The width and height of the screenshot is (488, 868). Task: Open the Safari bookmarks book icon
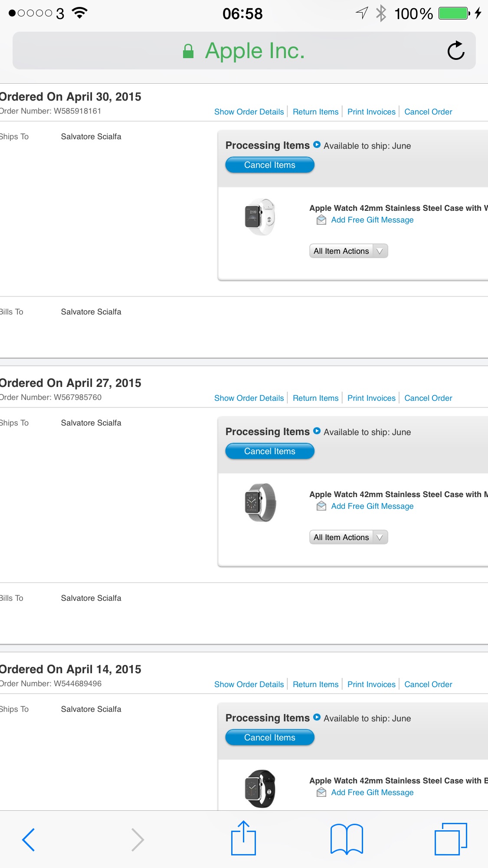point(347,839)
